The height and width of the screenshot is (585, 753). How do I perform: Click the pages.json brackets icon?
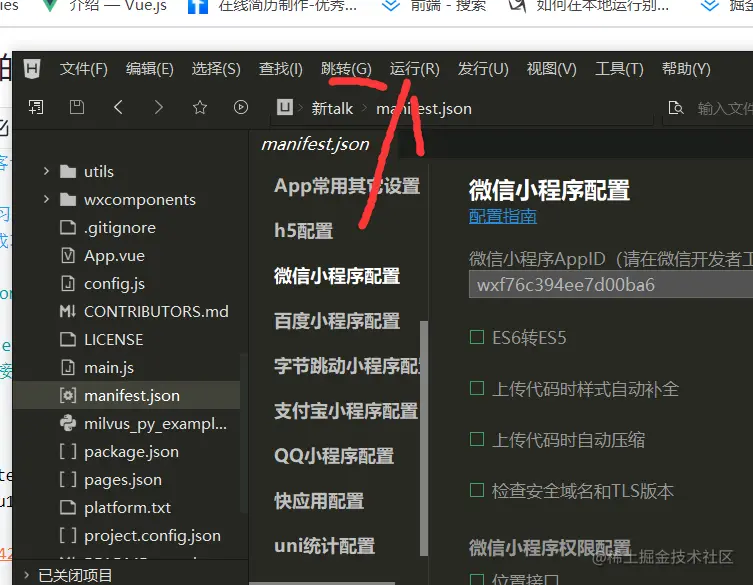(68, 479)
